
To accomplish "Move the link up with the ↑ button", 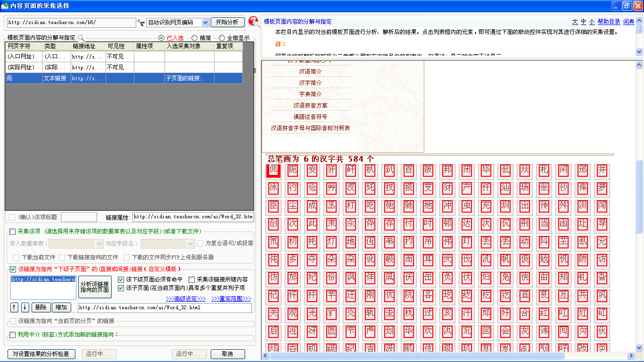I will tap(14, 307).
